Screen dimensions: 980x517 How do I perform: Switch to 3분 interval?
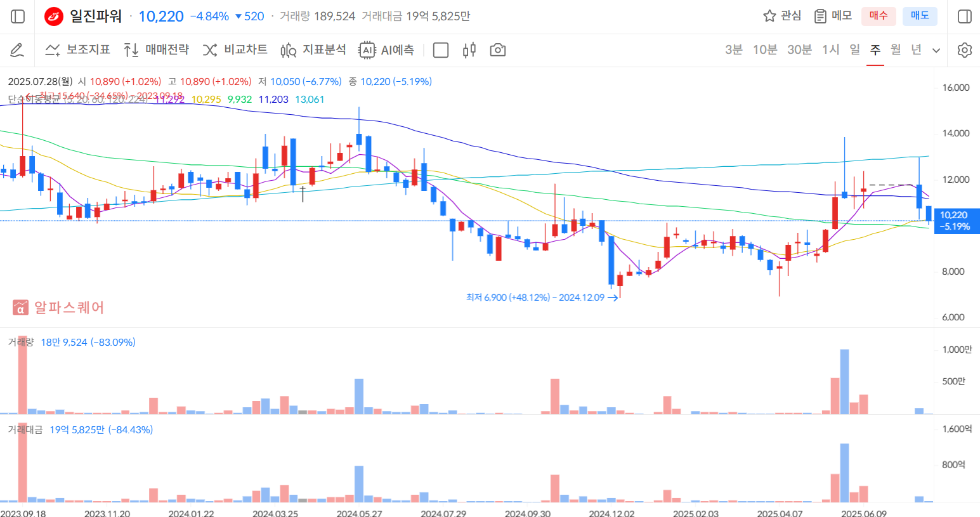734,49
